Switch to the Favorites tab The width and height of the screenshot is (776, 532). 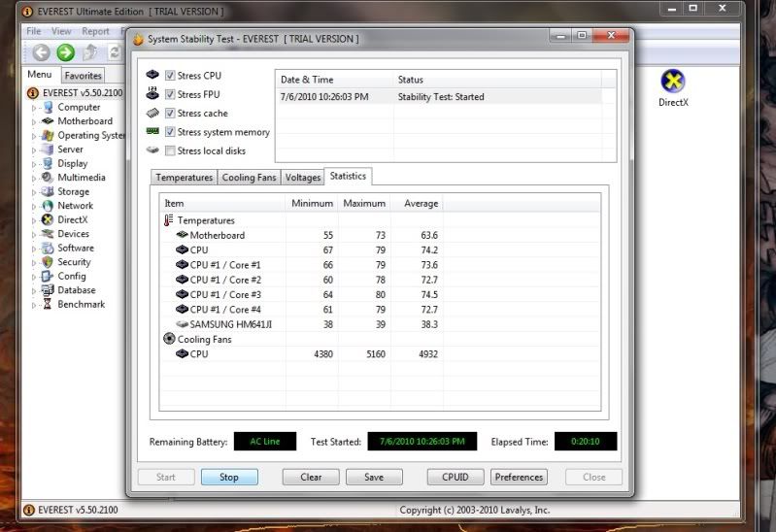click(83, 75)
